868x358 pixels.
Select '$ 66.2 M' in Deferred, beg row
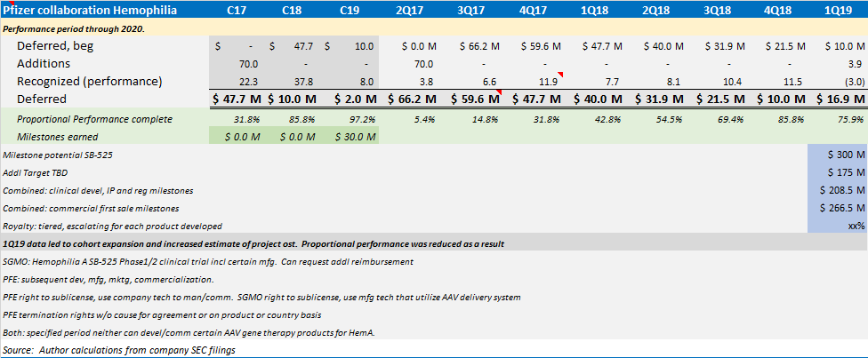(x=479, y=46)
